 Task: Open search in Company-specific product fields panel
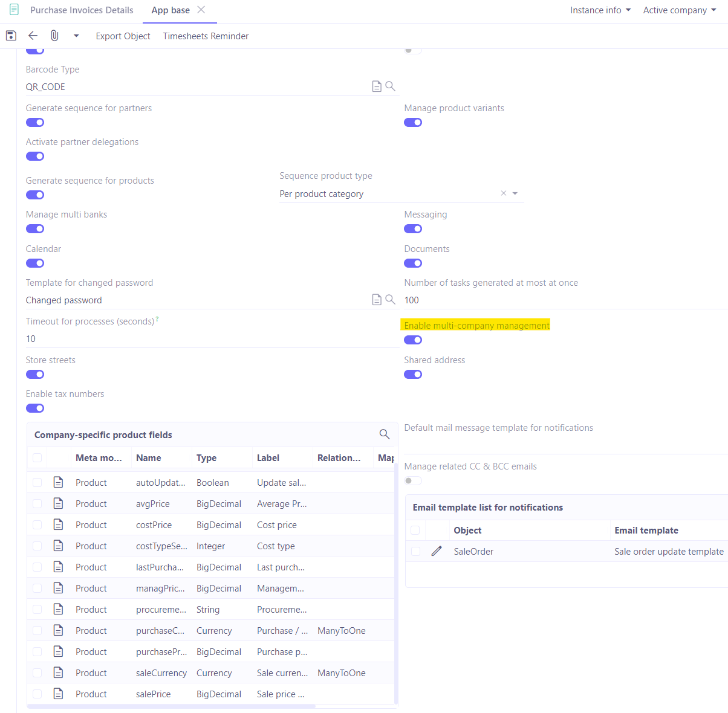coord(385,434)
